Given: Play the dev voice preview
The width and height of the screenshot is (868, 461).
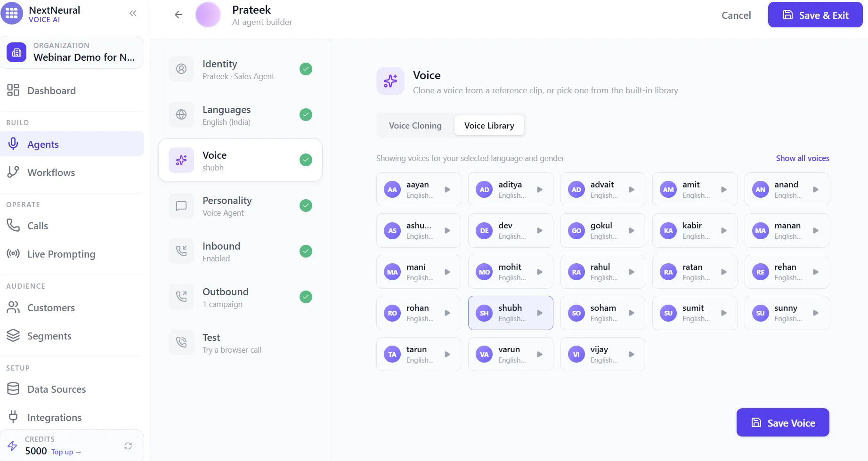Looking at the screenshot, I should pyautogui.click(x=540, y=230).
